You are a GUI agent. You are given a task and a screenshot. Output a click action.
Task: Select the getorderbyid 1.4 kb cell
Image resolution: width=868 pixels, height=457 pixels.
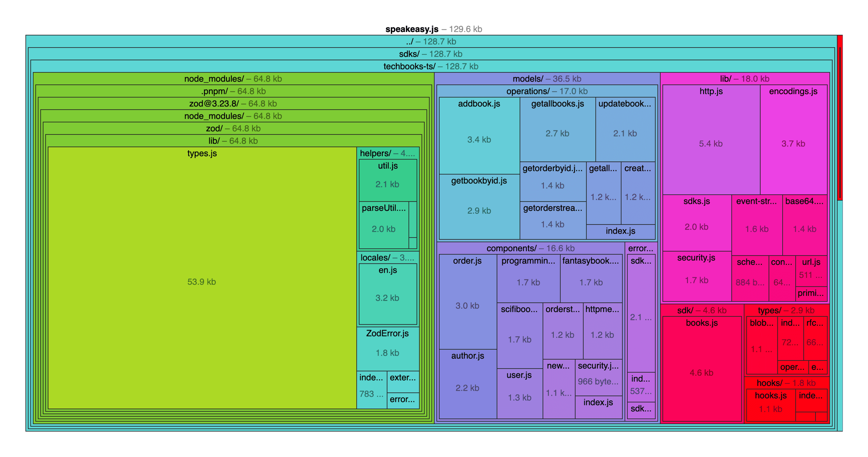point(553,182)
